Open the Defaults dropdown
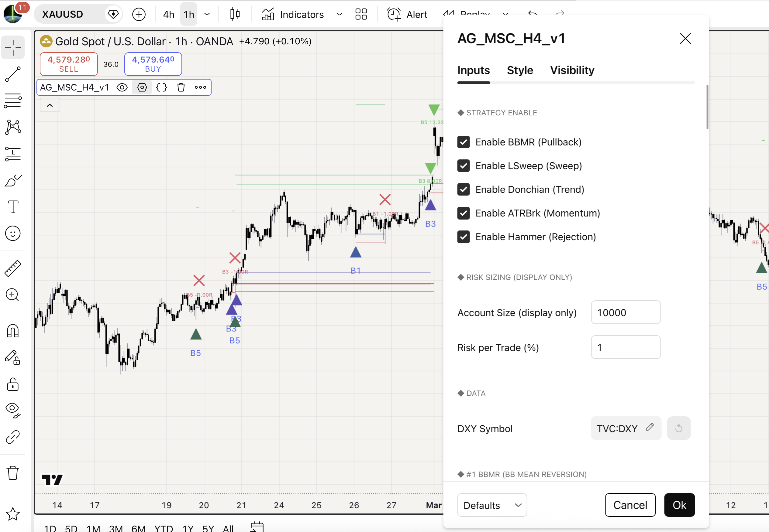 click(x=492, y=505)
